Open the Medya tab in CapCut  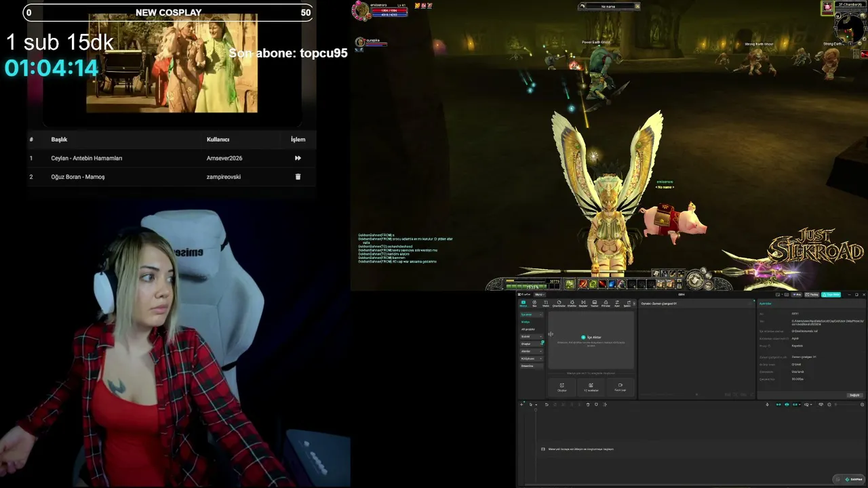pos(523,304)
